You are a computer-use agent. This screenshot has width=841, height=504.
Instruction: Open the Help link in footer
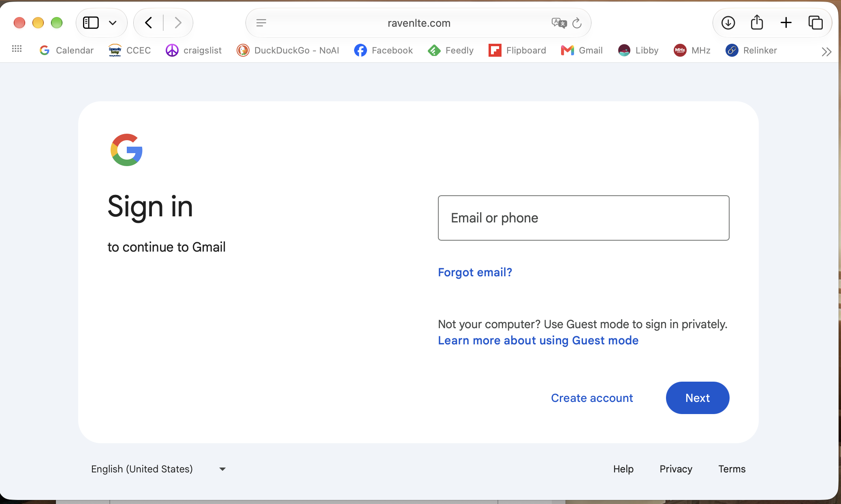[623, 469]
